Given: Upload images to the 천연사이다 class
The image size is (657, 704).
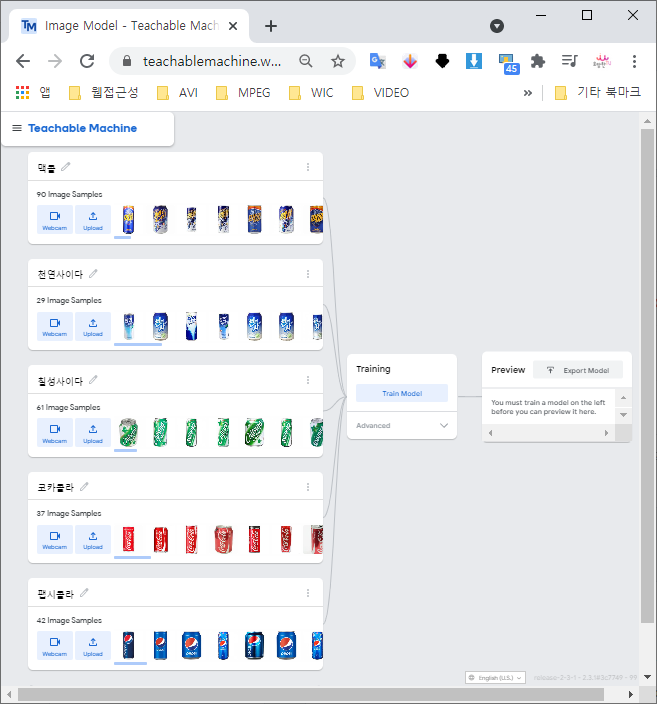Looking at the screenshot, I should point(93,326).
